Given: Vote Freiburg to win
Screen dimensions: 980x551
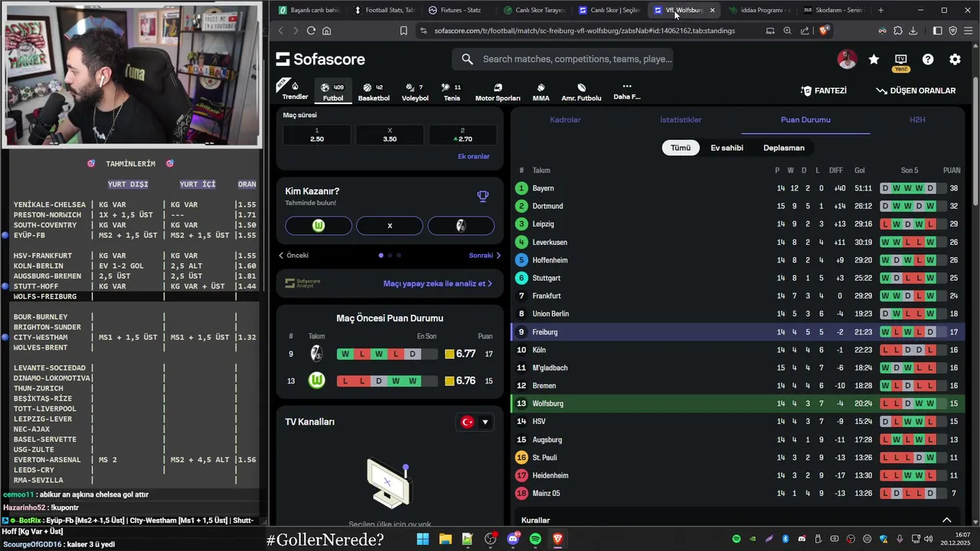Looking at the screenshot, I should [461, 226].
